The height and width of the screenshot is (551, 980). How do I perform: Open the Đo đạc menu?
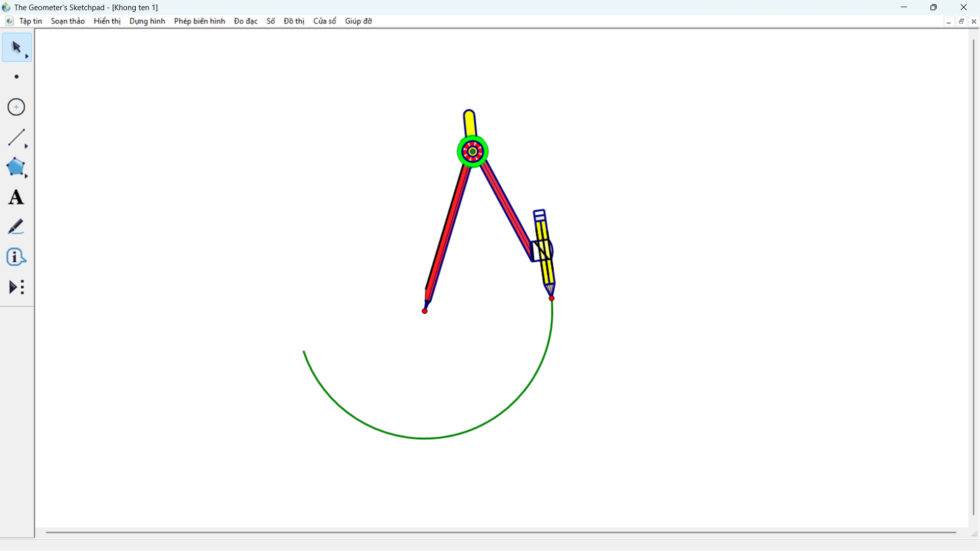tap(246, 21)
